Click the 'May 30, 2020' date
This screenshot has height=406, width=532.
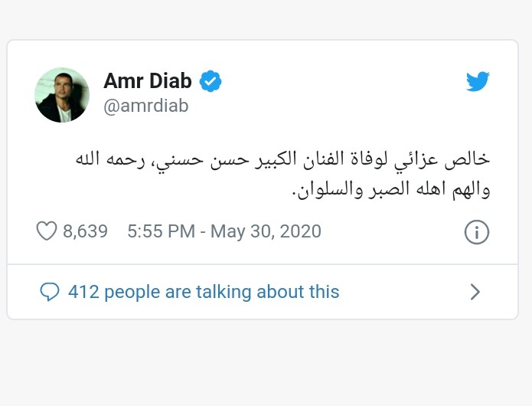point(266,231)
